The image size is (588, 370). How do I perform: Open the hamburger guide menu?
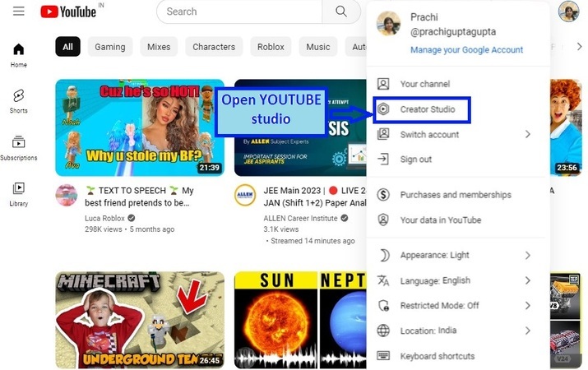click(18, 11)
